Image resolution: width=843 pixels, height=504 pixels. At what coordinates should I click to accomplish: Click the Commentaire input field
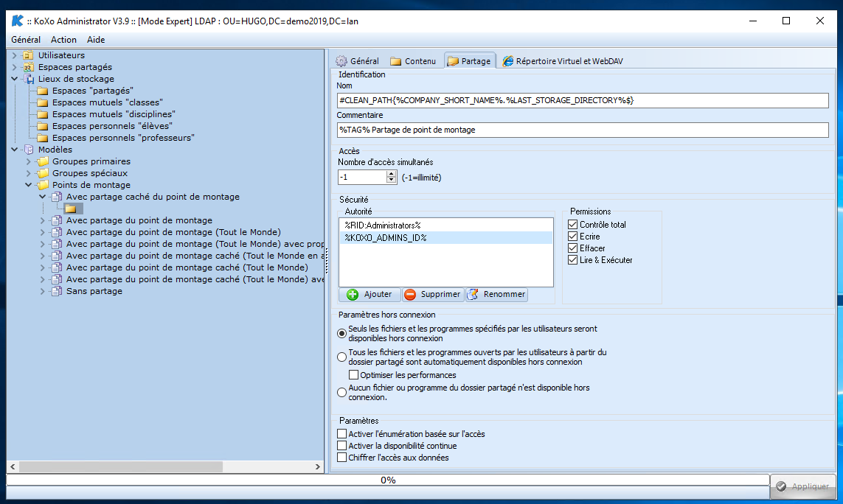coord(582,130)
